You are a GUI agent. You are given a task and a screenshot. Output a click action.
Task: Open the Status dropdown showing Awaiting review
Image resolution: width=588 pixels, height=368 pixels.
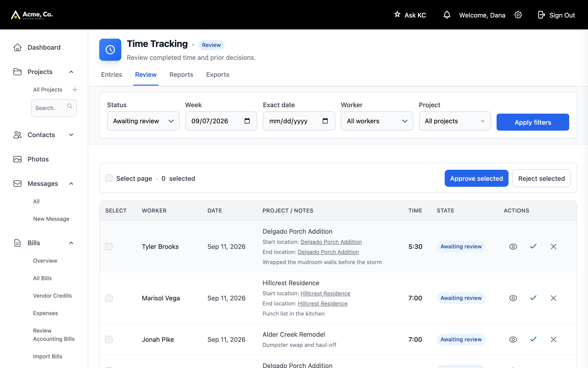143,121
